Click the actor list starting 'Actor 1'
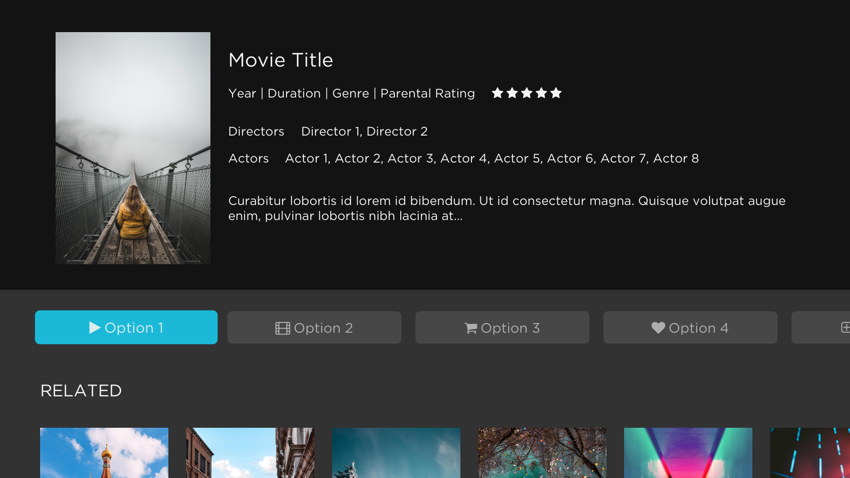This screenshot has height=478, width=850. point(492,159)
